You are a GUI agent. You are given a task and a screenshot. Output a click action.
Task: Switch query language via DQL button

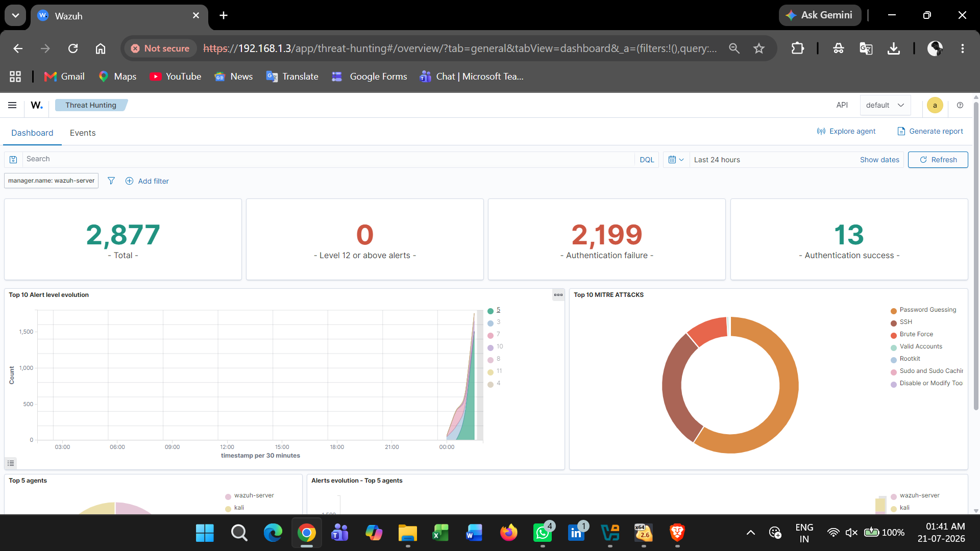647,160
